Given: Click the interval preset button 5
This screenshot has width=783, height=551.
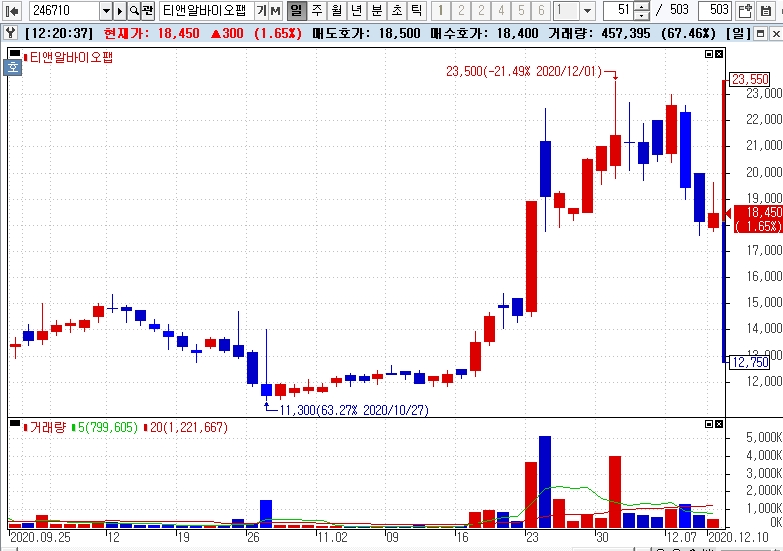Looking at the screenshot, I should coord(521,10).
